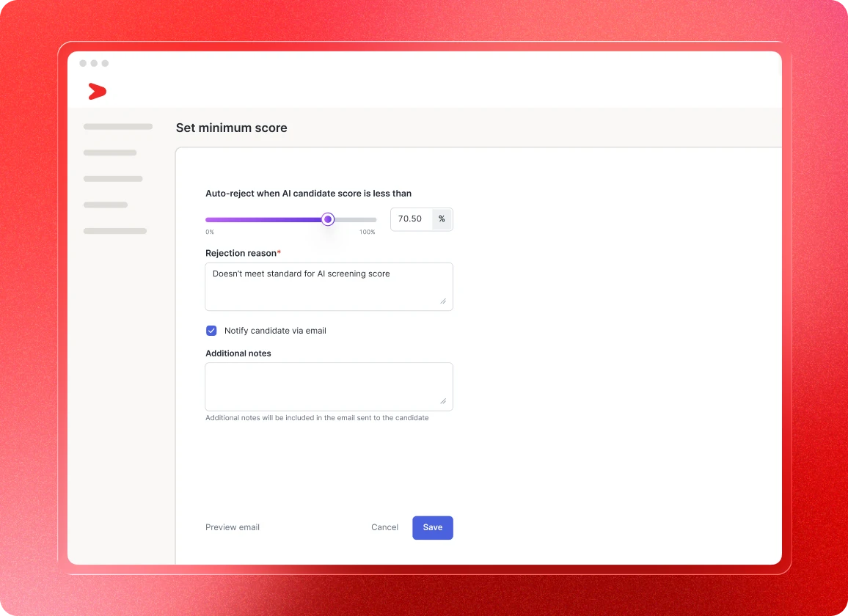Click the Additional notes text area

(329, 386)
